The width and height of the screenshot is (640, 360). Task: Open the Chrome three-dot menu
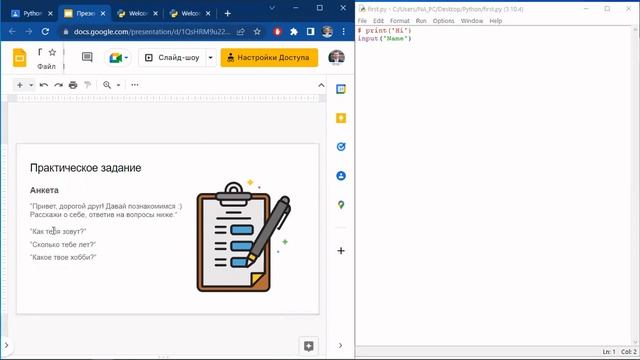coord(344,31)
